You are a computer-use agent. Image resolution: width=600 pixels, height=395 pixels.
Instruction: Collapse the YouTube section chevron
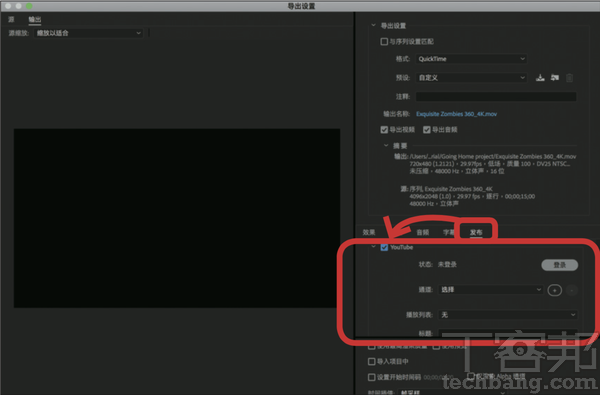(373, 247)
